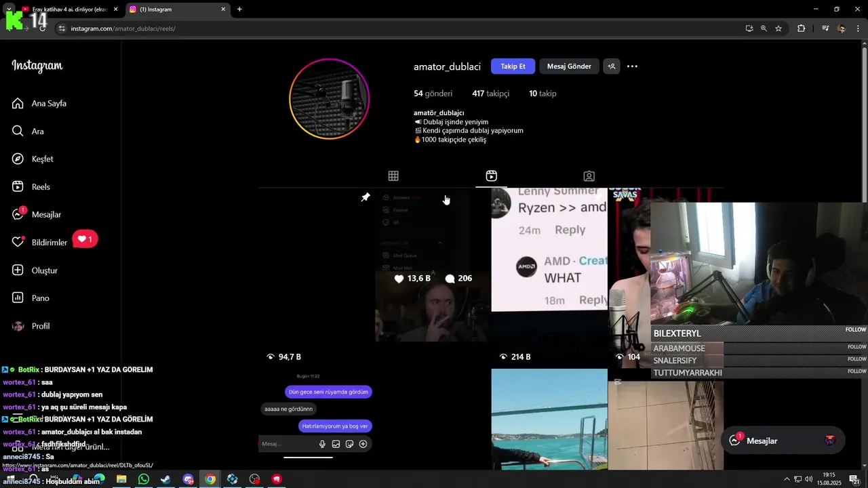868x488 pixels.
Task: Click Google Chrome in the taskbar
Action: [x=210, y=479]
